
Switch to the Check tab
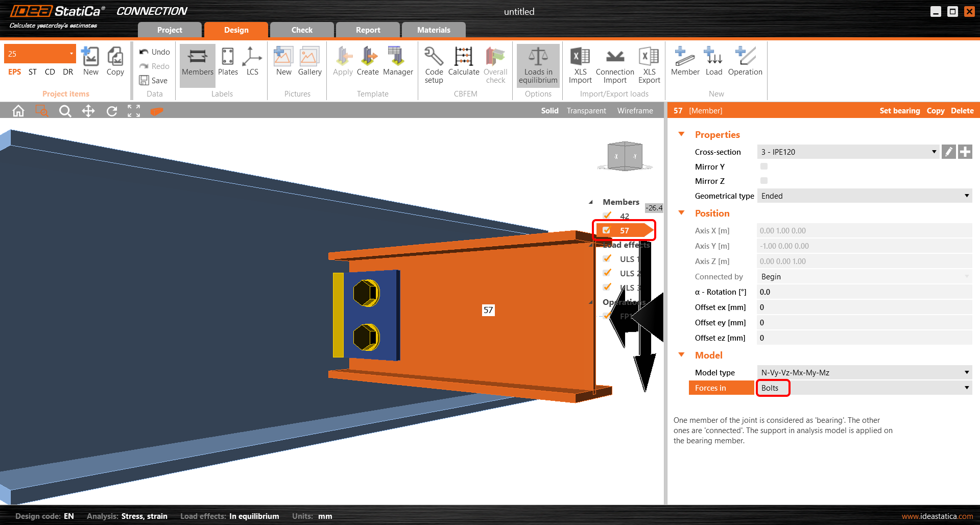(x=302, y=30)
